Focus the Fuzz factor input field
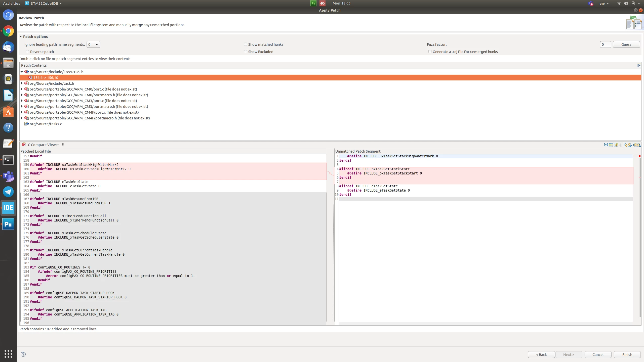The width and height of the screenshot is (644, 362). pyautogui.click(x=605, y=44)
